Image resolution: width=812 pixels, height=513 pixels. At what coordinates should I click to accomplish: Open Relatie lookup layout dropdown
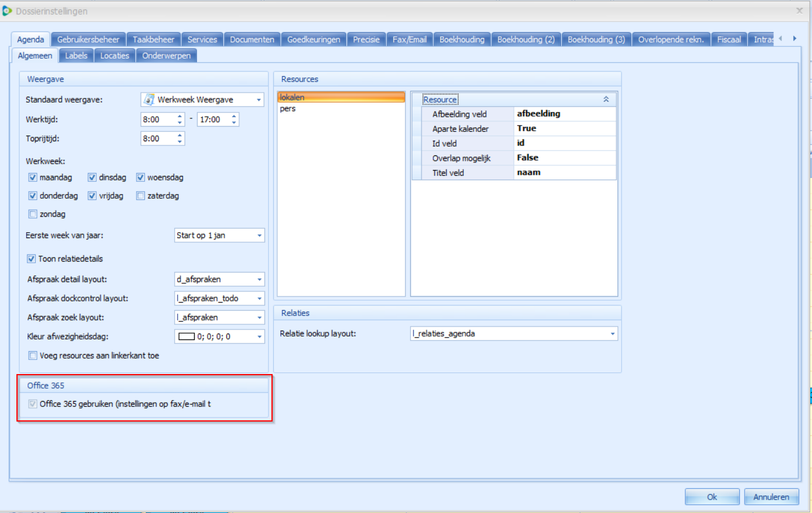point(612,334)
